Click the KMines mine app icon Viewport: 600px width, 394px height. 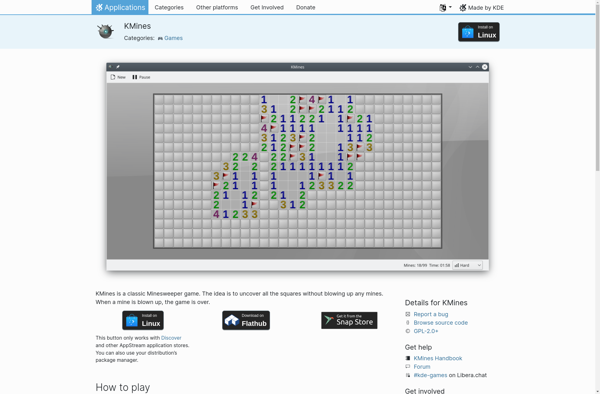click(105, 31)
